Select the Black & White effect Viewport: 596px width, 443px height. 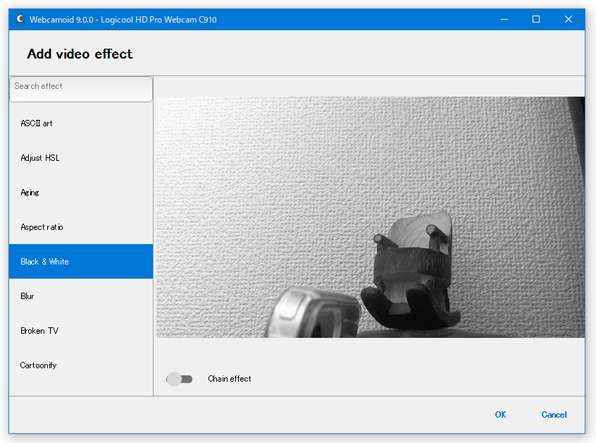click(x=81, y=262)
